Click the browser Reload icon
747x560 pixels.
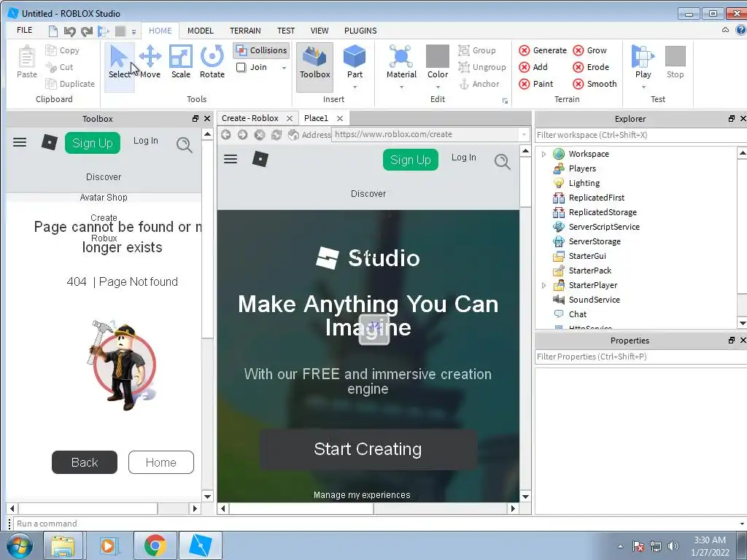(276, 135)
